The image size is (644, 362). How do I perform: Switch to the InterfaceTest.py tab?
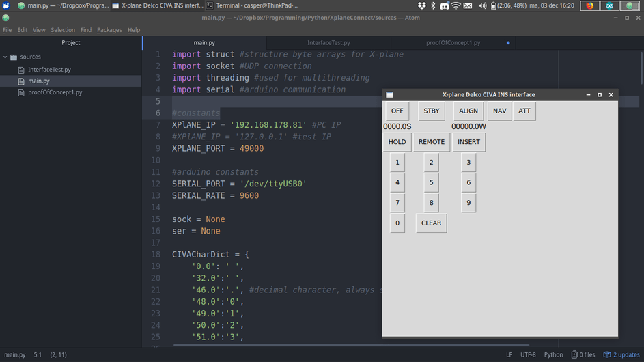[x=328, y=42]
